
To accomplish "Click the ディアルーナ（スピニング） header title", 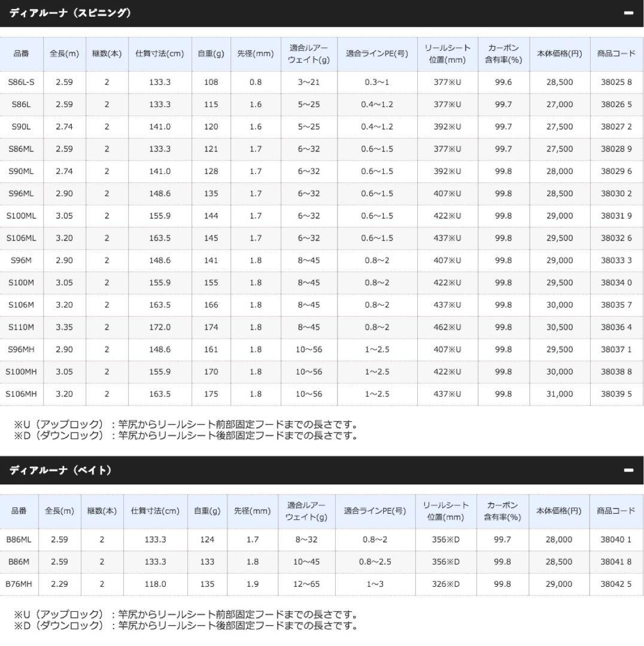I will (x=70, y=13).
